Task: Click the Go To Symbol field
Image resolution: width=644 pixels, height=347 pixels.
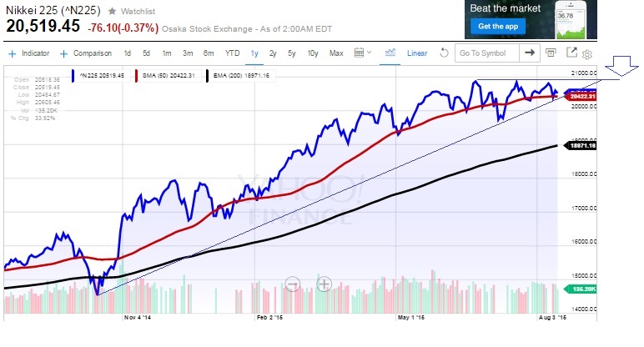Action: pyautogui.click(x=486, y=53)
